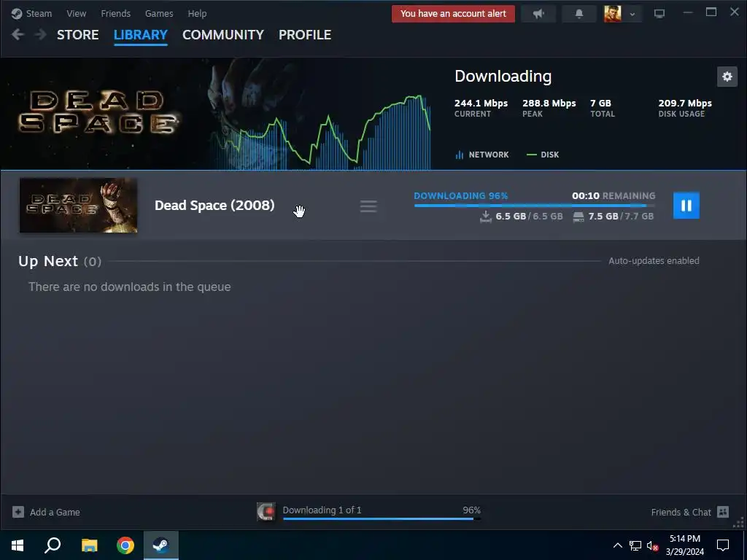Click the DOWNLOADING 96% label
This screenshot has width=747, height=560.
pos(461,195)
